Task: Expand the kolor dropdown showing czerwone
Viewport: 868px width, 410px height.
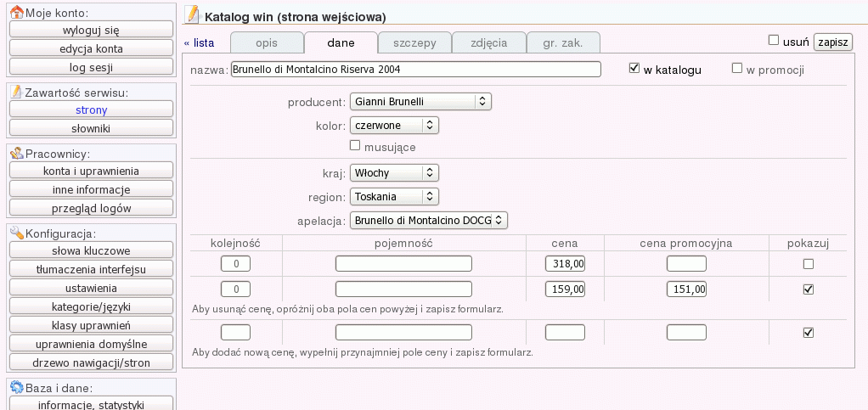Action: (x=394, y=126)
